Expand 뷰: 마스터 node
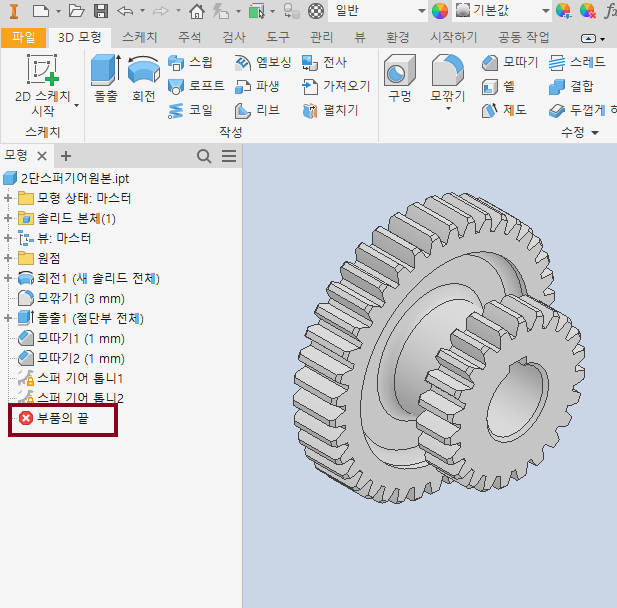Screen dimensions: 617x608 7,238
